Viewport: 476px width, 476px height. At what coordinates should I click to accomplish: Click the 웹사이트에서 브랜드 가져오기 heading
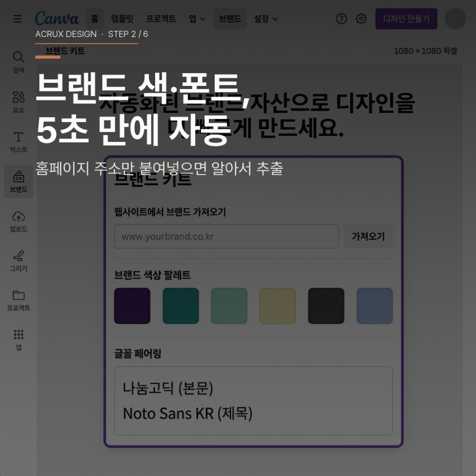coord(170,212)
